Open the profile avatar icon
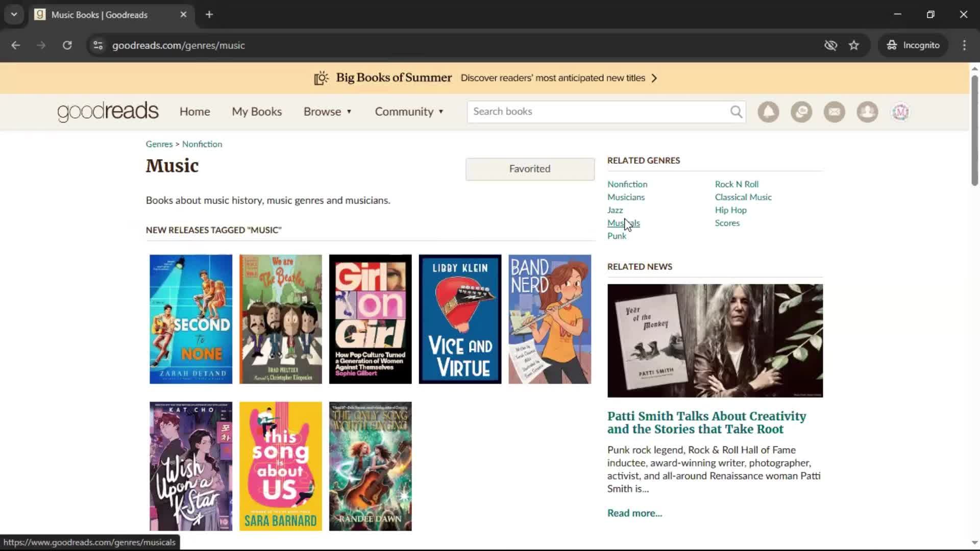Image resolution: width=980 pixels, height=551 pixels. point(900,112)
